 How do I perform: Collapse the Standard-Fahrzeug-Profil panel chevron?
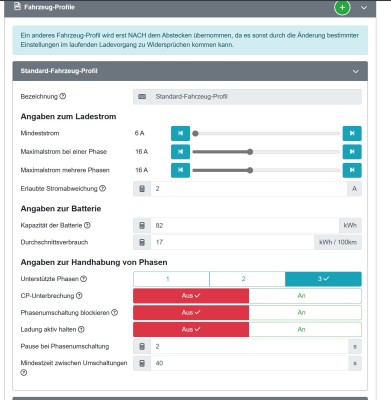point(356,71)
